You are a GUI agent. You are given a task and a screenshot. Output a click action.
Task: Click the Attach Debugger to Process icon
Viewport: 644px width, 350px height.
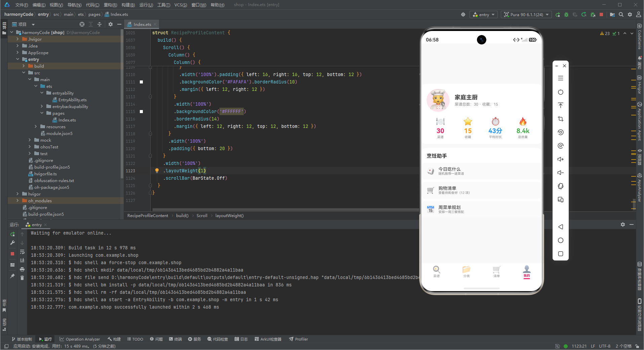[593, 14]
